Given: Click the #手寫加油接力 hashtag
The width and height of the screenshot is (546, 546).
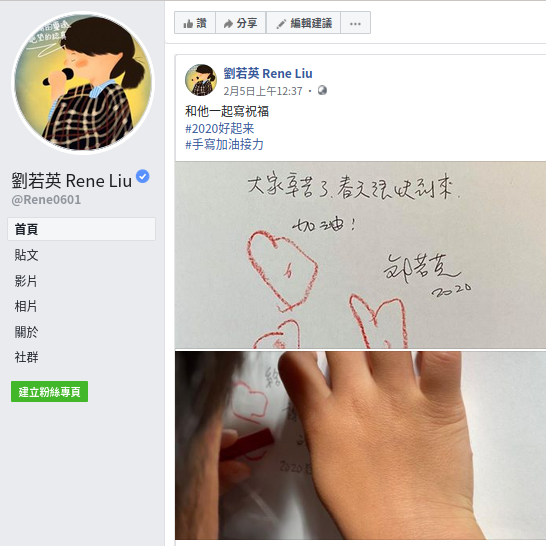Looking at the screenshot, I should (224, 144).
